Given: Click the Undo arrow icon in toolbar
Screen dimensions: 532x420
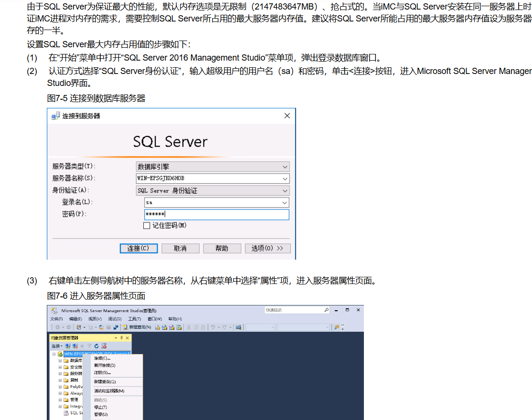Looking at the screenshot, I should pyautogui.click(x=213, y=327).
